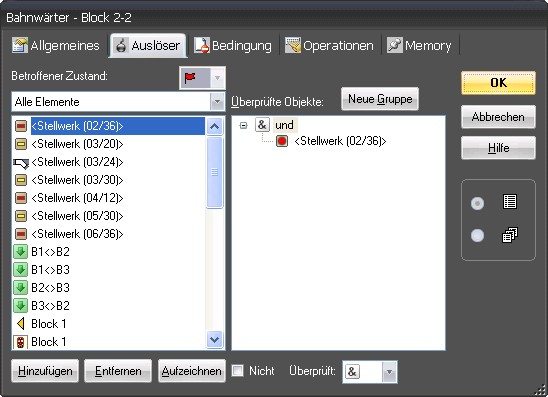The width and height of the screenshot is (548, 397).
Task: Select <Stellwerk (02/36)> in the element list
Action: click(118, 126)
